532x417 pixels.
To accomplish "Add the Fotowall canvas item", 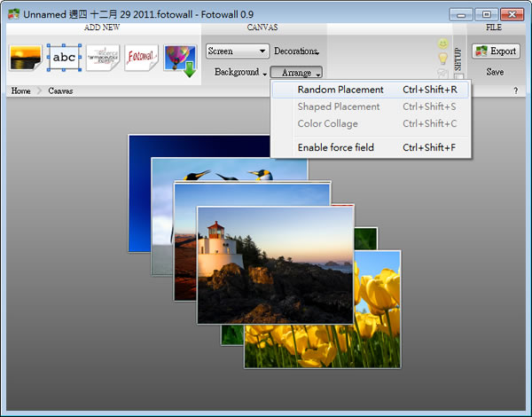I will [x=141, y=58].
